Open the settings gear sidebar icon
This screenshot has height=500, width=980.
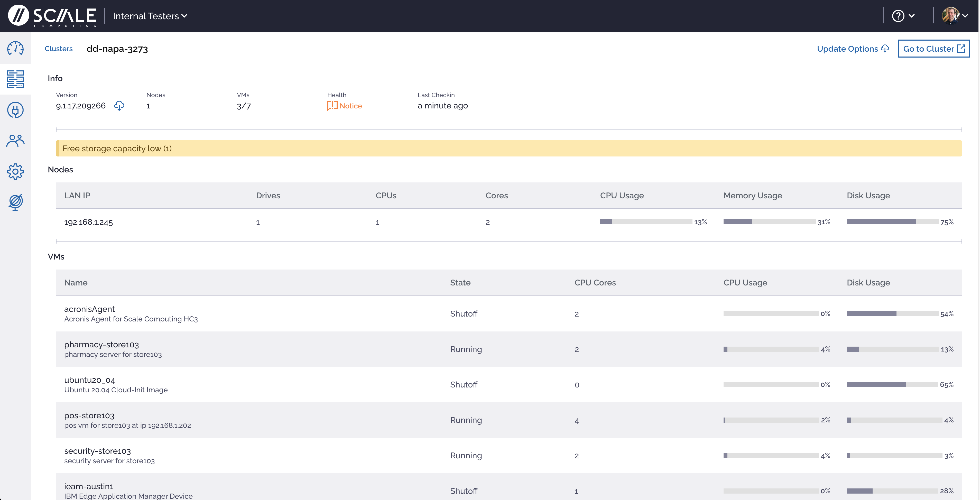(x=15, y=172)
